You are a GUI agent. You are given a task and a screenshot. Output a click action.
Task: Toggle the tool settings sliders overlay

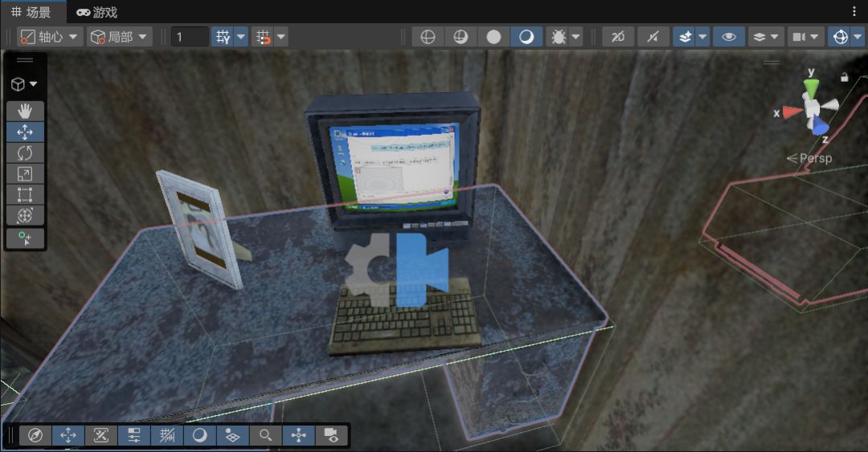click(x=134, y=436)
